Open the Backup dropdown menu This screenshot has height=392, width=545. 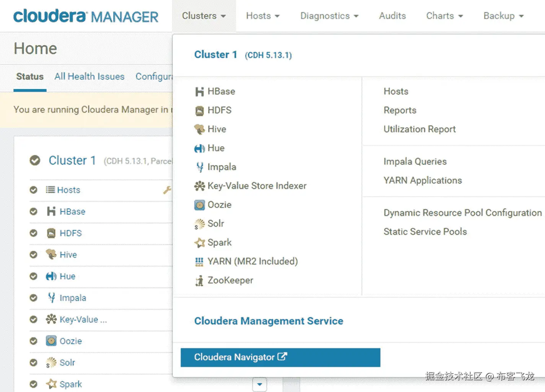coord(503,16)
